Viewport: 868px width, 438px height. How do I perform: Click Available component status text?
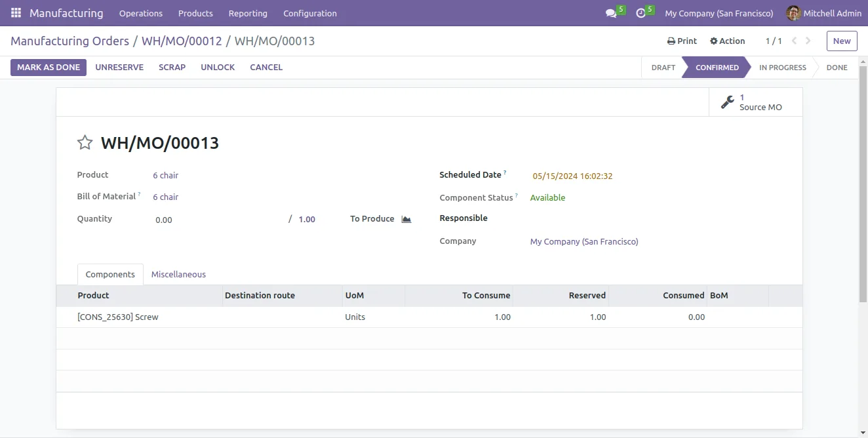[547, 198]
